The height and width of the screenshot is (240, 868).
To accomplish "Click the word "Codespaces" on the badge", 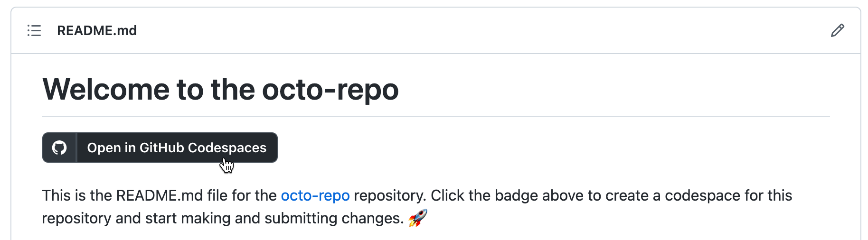I will tap(227, 148).
